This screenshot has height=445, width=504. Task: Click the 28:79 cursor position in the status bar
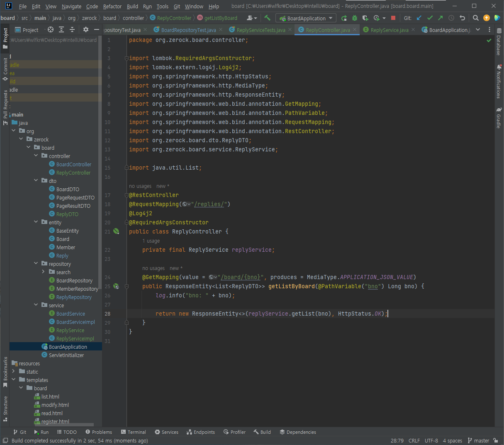pos(397,440)
